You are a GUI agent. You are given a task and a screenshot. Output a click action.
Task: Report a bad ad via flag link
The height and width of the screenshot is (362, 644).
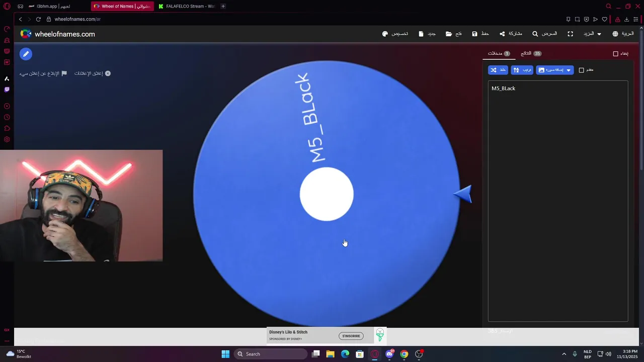[43, 73]
